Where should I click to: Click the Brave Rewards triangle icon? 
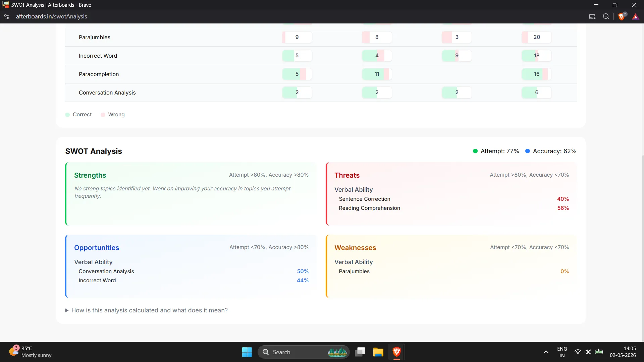point(635,16)
